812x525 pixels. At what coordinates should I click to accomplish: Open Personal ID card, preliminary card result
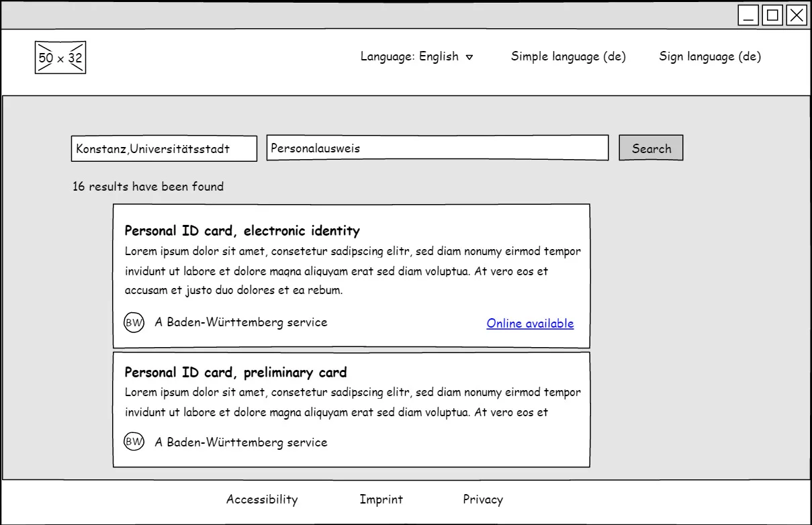236,372
